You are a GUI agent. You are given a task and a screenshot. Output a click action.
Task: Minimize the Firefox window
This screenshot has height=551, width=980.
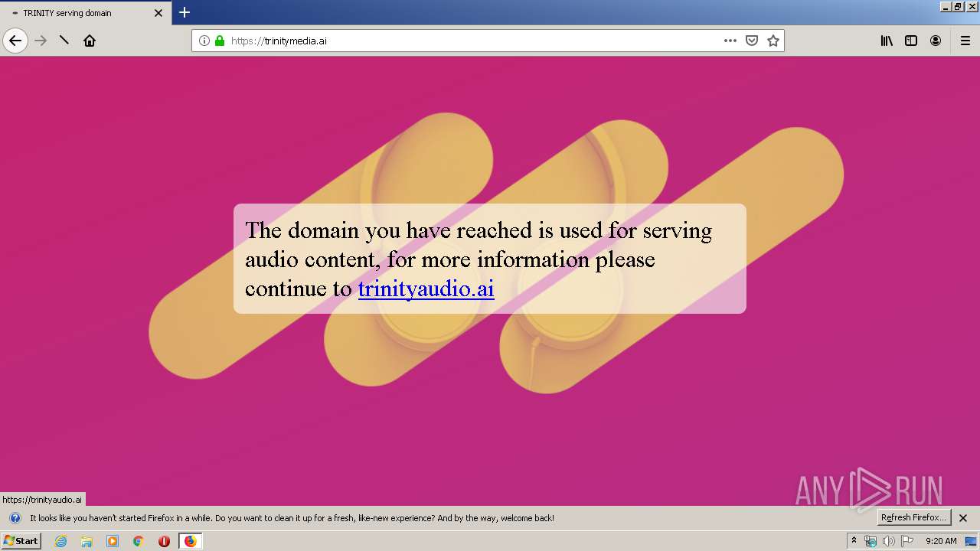[946, 6]
